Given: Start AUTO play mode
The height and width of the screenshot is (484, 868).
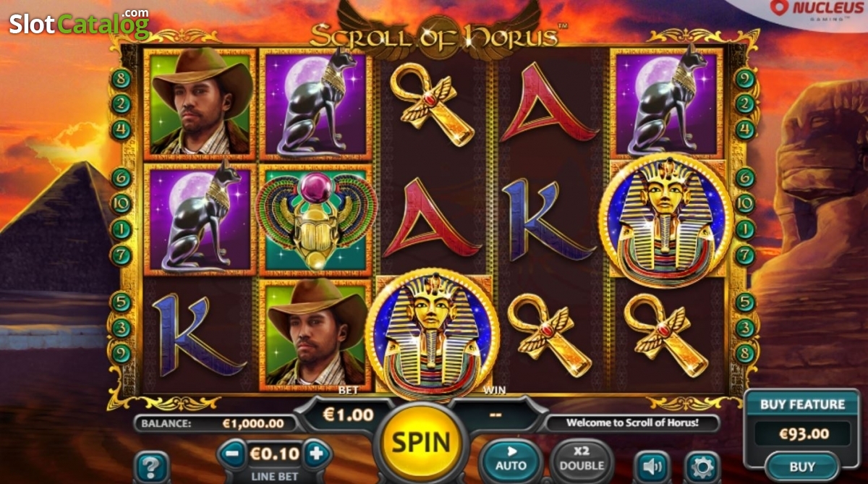Looking at the screenshot, I should coord(512,459).
